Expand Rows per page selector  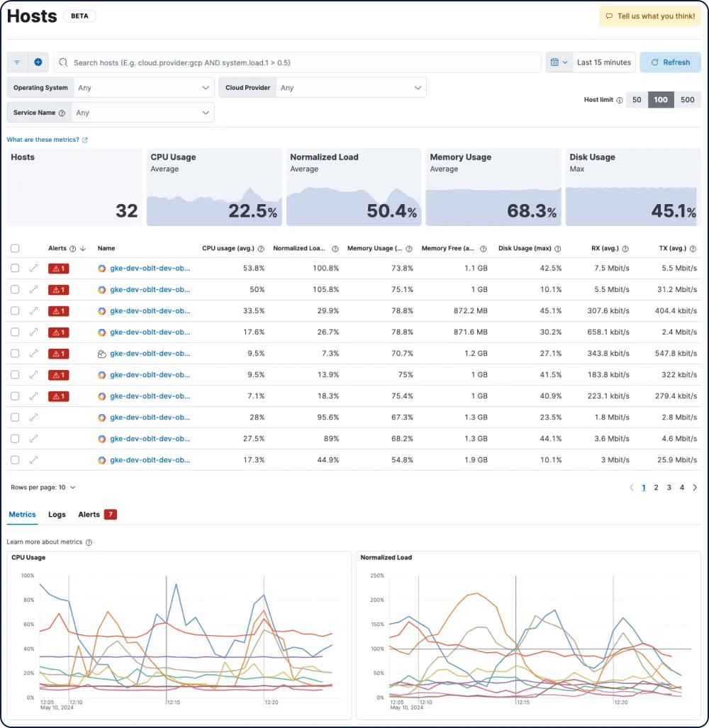click(43, 488)
